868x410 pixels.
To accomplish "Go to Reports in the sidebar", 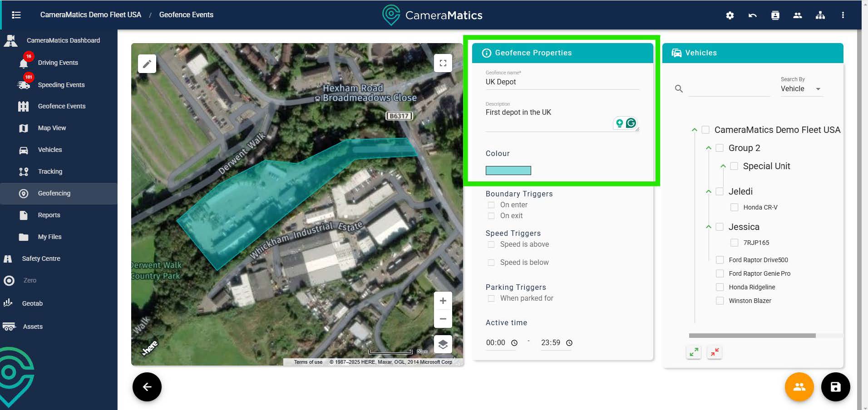I will (49, 215).
